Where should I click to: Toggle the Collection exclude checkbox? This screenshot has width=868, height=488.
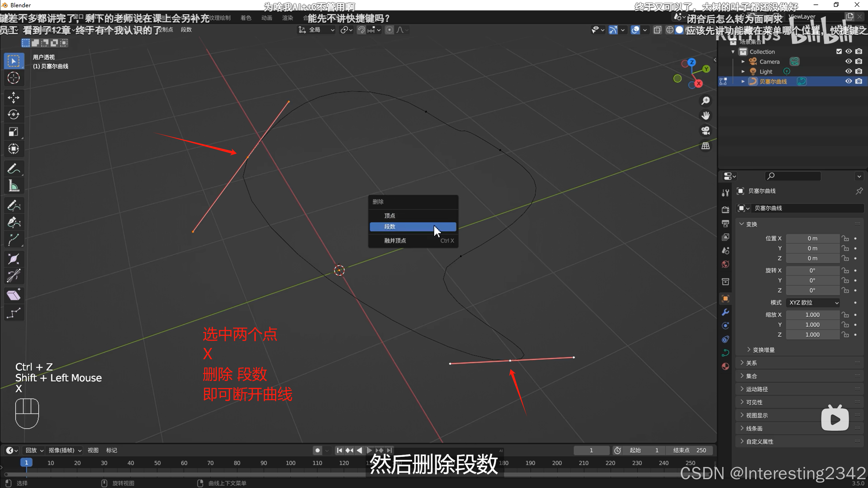[x=839, y=52]
